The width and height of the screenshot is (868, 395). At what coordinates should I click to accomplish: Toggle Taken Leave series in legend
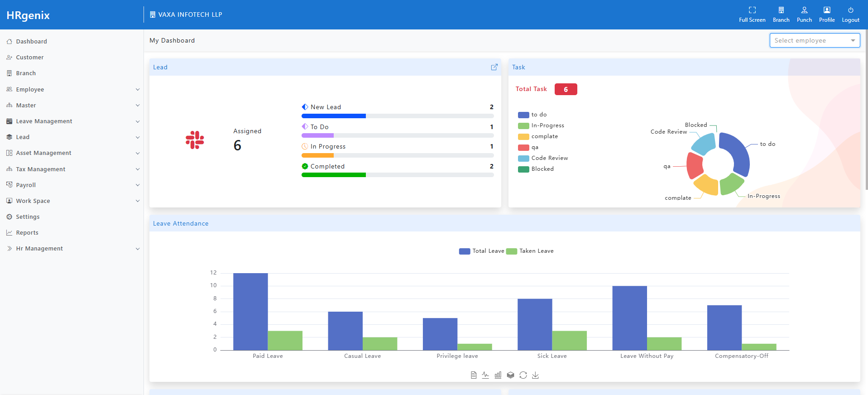coord(530,251)
